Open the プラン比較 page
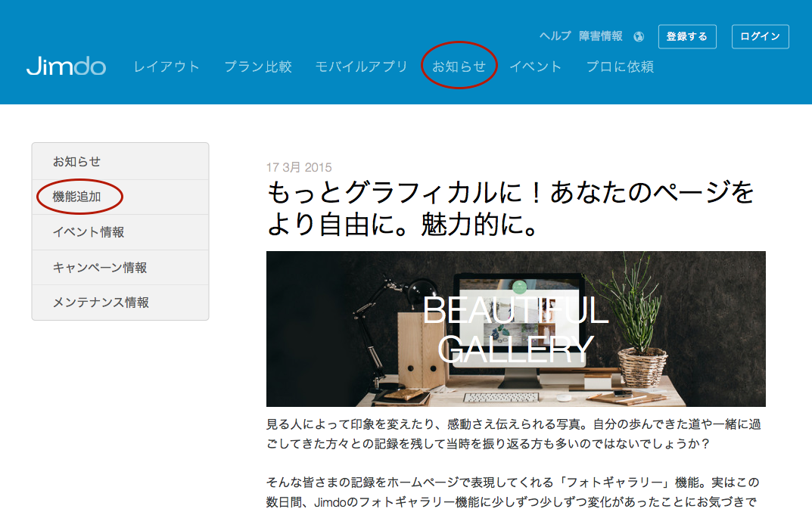 point(258,67)
